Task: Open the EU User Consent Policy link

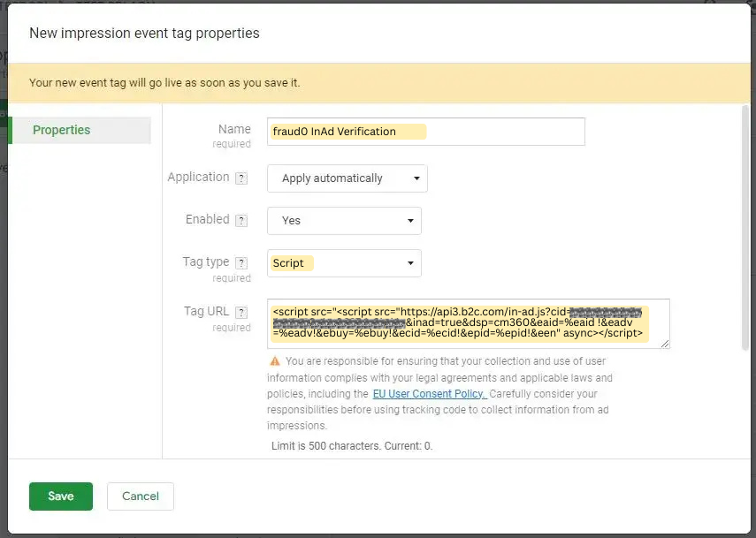Action: 429,393
